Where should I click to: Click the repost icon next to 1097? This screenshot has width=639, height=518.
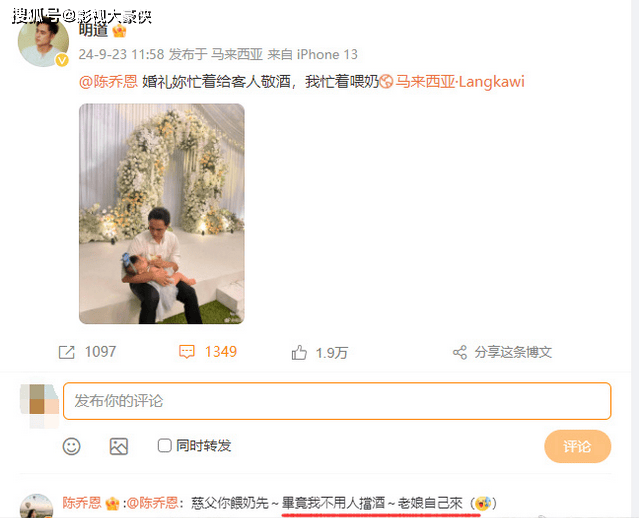[x=66, y=352]
